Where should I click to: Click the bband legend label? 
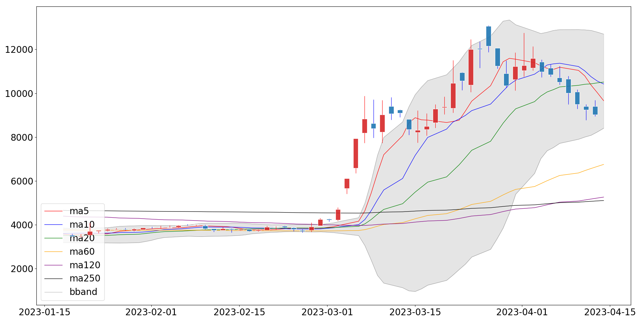[x=83, y=292]
